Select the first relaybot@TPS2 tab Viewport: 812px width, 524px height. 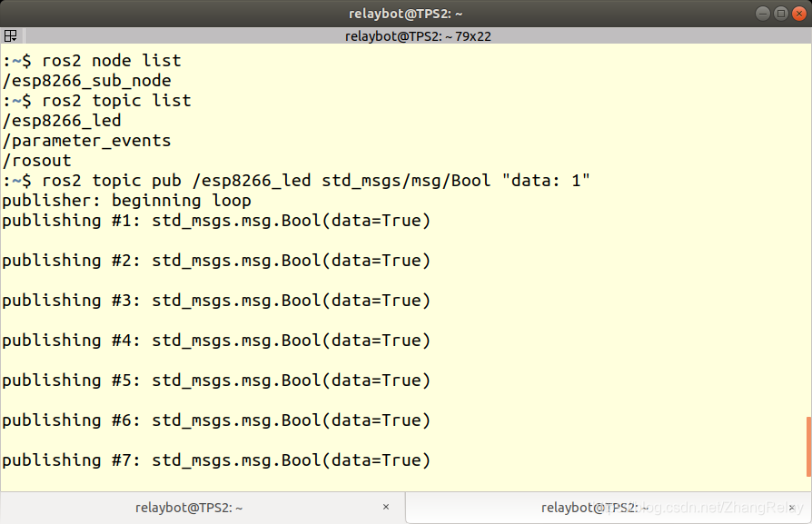pos(190,507)
